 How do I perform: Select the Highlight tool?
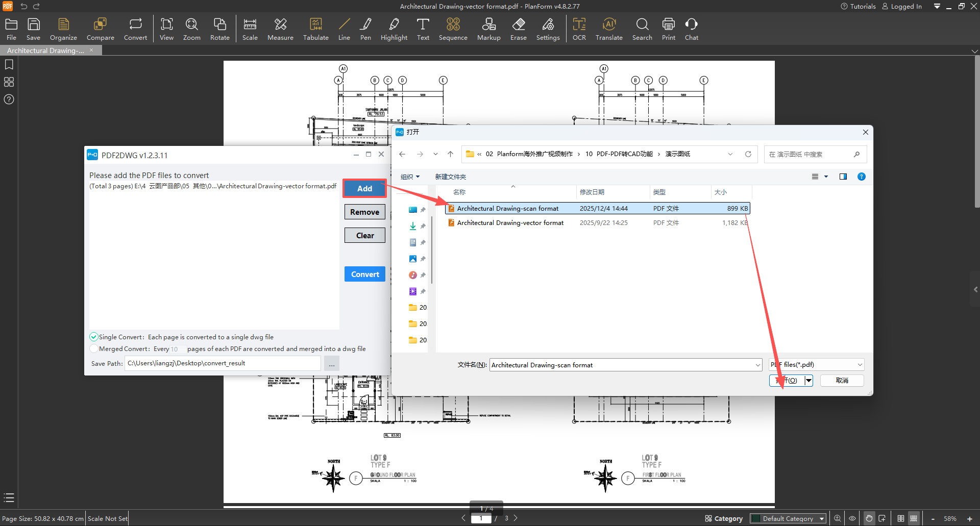(394, 29)
